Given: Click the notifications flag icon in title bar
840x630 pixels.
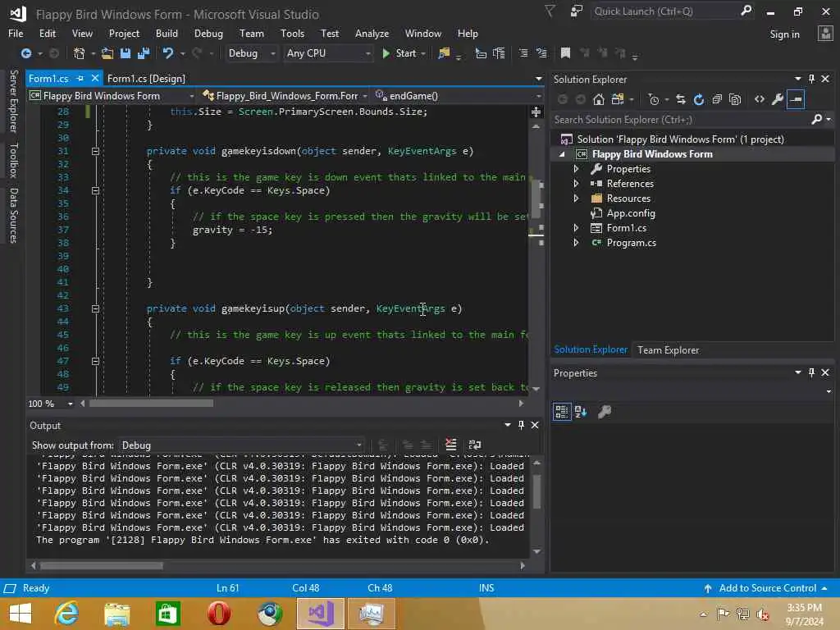Looking at the screenshot, I should (x=550, y=11).
